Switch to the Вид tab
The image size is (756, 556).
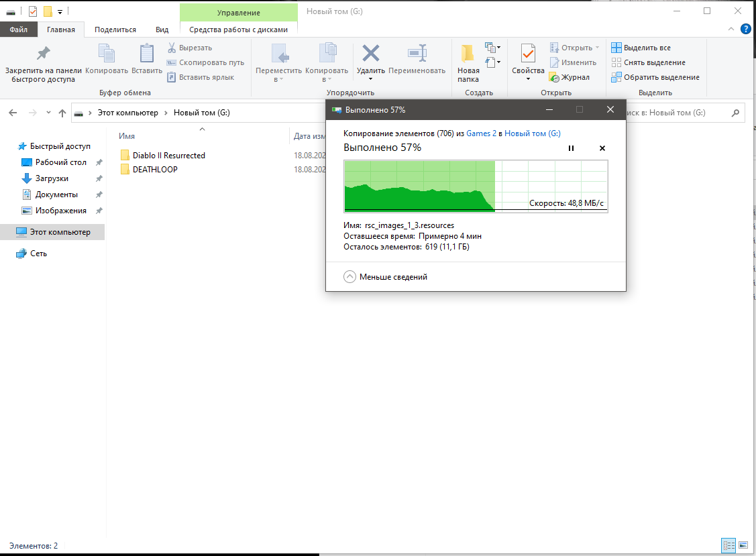point(162,30)
